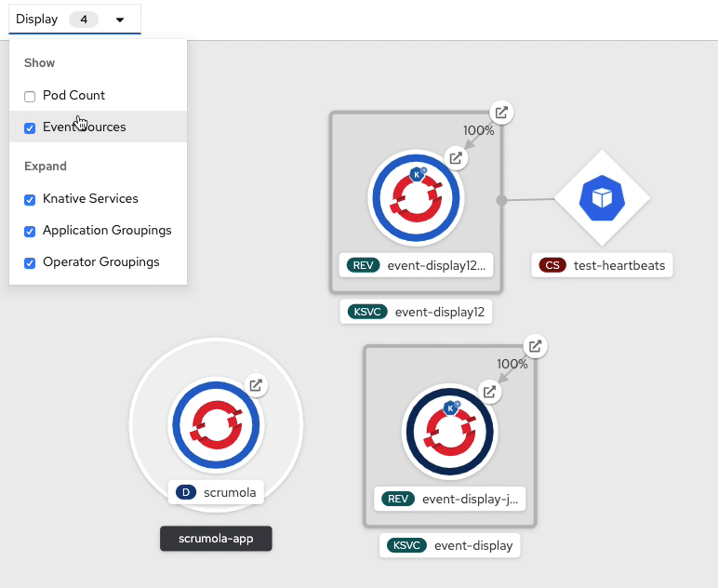Screen dimensions: 718x588
Task: Click the green REV badge of event-display-j
Action: [398, 499]
